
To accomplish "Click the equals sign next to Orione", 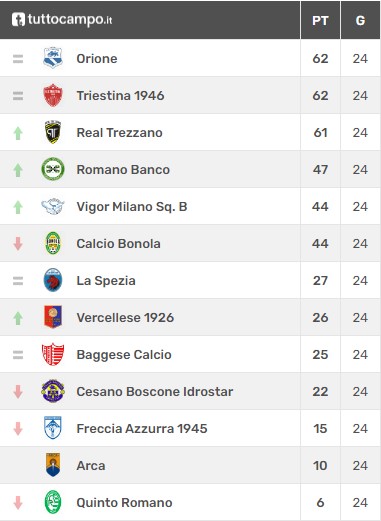I will pyautogui.click(x=18, y=59).
